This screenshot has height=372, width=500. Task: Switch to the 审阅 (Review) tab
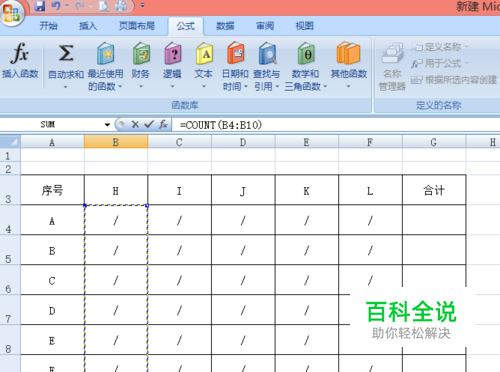pyautogui.click(x=265, y=26)
